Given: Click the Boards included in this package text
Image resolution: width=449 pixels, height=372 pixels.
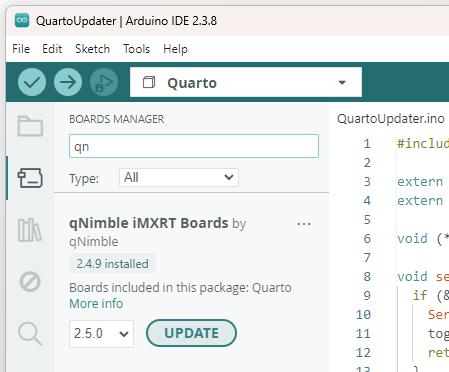Looking at the screenshot, I should click(180, 287).
